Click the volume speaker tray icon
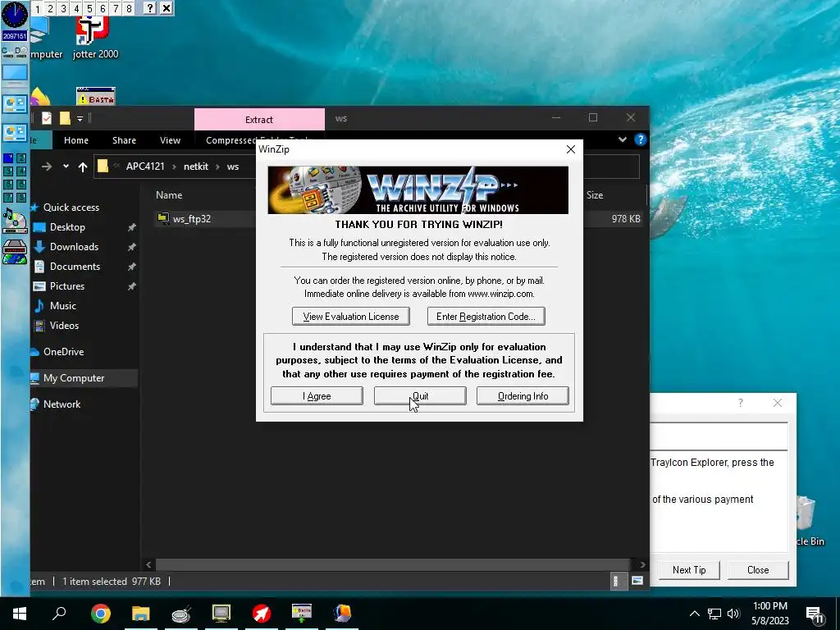 [x=733, y=614]
